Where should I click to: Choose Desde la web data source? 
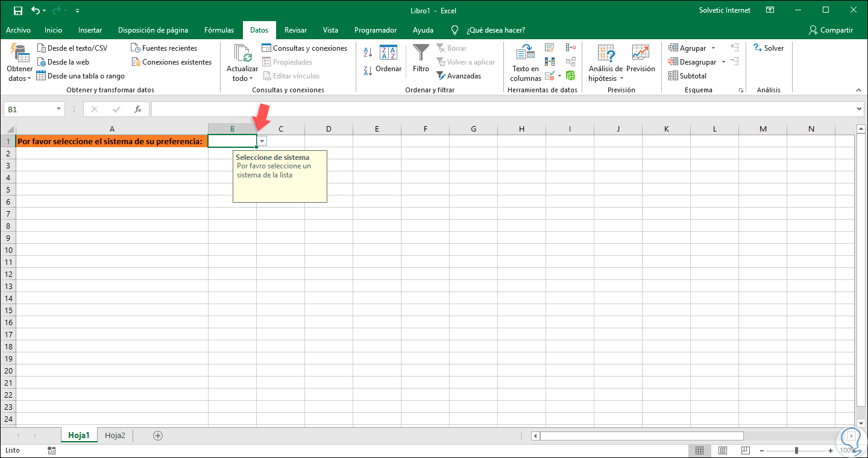(63, 62)
